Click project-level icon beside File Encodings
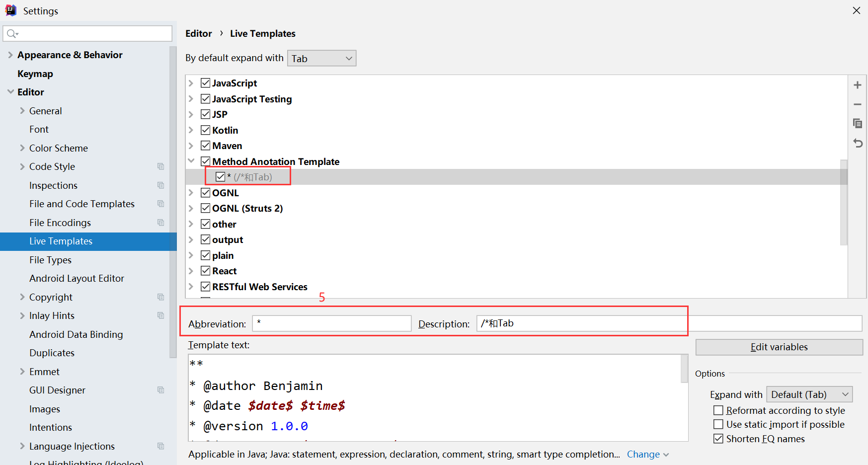This screenshot has height=465, width=868. click(160, 223)
